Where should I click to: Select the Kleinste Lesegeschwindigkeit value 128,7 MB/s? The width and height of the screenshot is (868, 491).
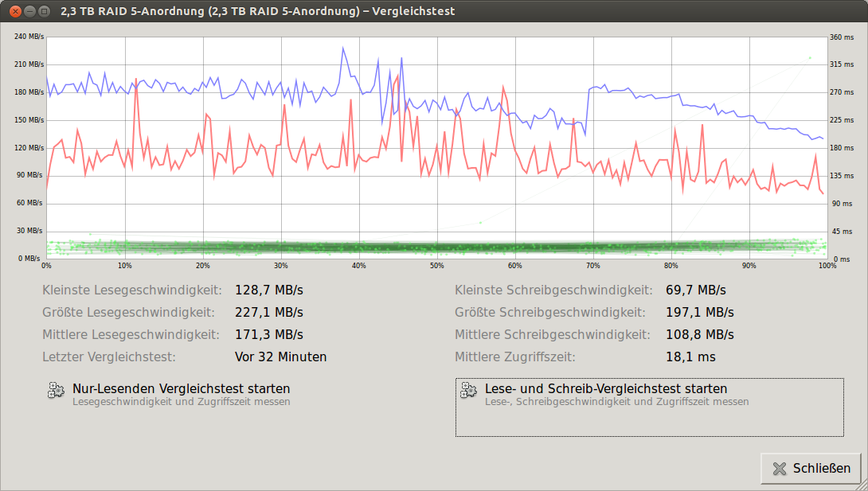[x=269, y=290]
